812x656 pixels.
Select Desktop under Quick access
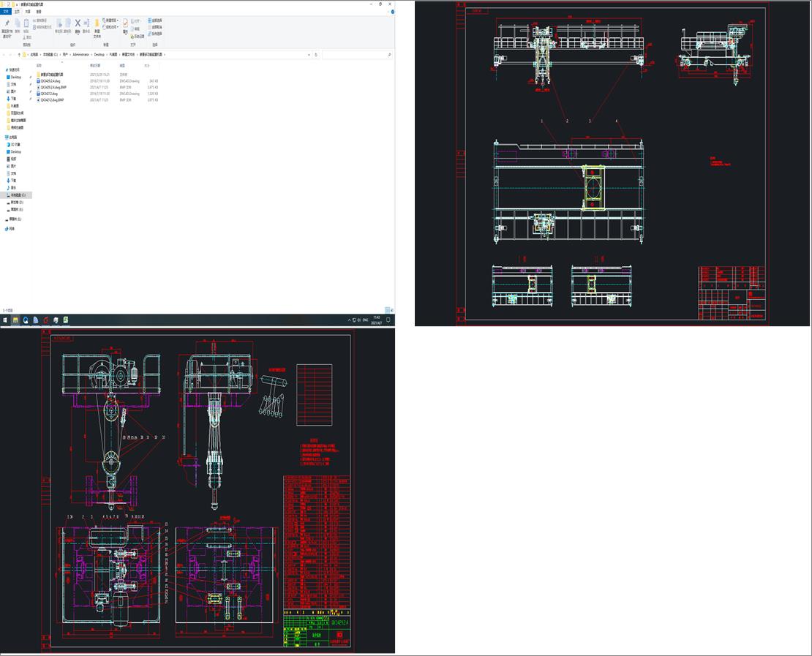pos(15,77)
